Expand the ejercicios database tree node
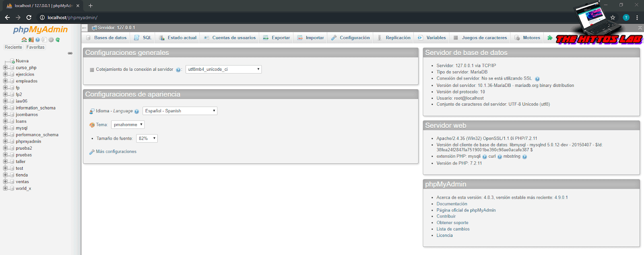644x255 pixels. (5, 74)
